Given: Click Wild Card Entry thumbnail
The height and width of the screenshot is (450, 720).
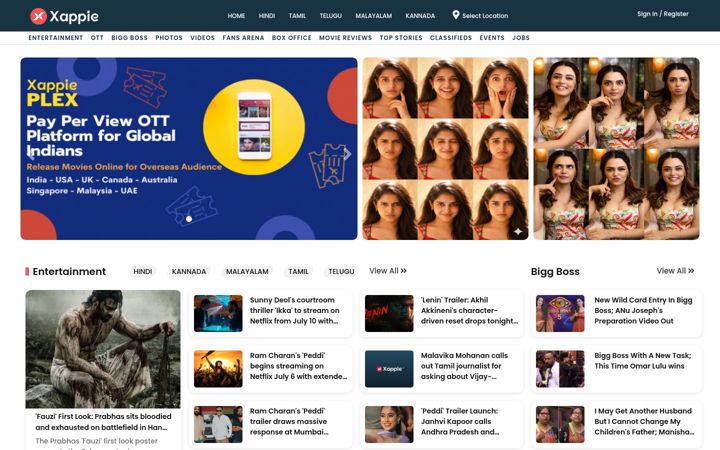Looking at the screenshot, I should pos(560,313).
